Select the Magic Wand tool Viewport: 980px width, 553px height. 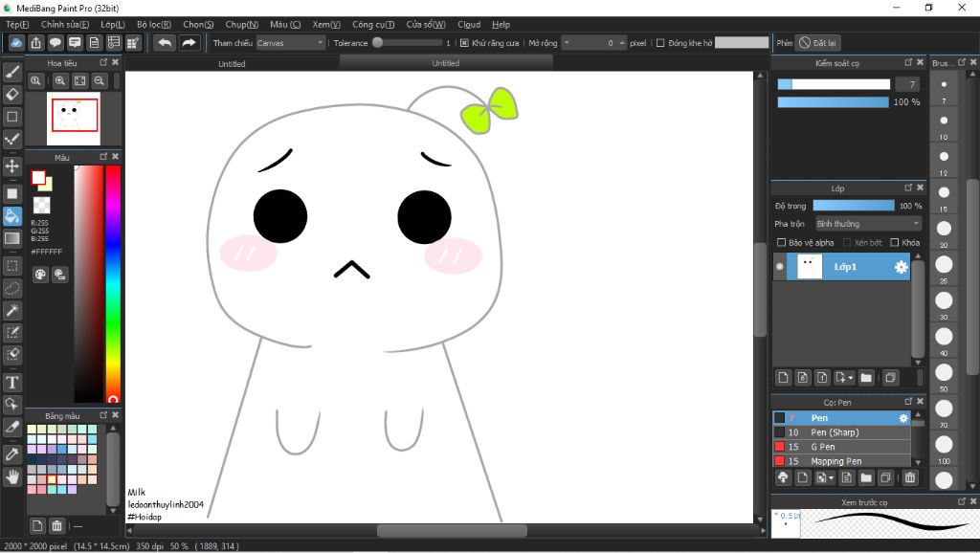coord(11,310)
